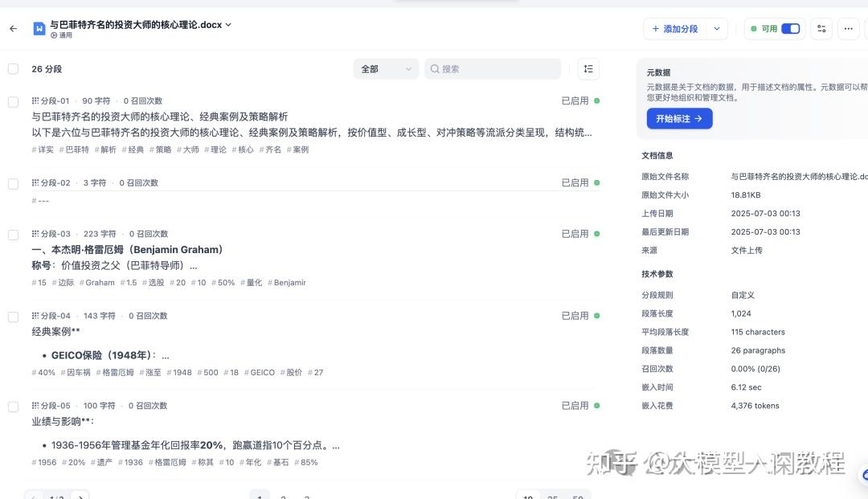868x499 pixels.
Task: Open segment 一、本杰明·格雷厄姆 (Benjamin Graham)
Action: coord(127,249)
